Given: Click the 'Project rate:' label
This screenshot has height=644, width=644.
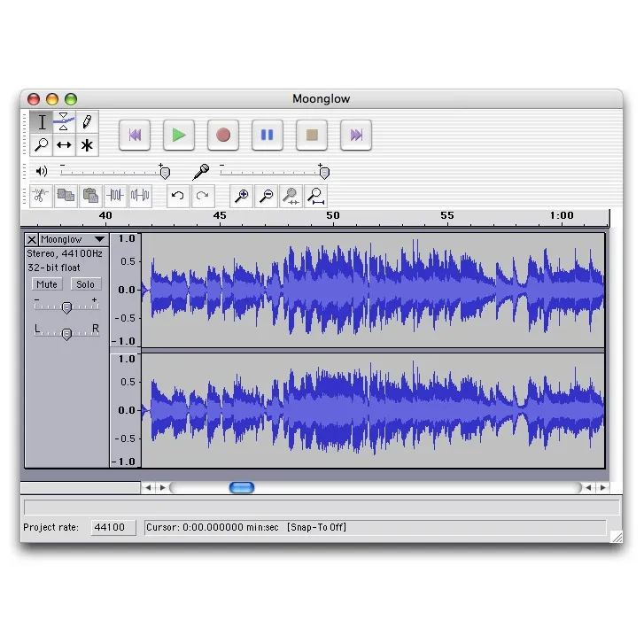Looking at the screenshot, I should click(x=50, y=527).
